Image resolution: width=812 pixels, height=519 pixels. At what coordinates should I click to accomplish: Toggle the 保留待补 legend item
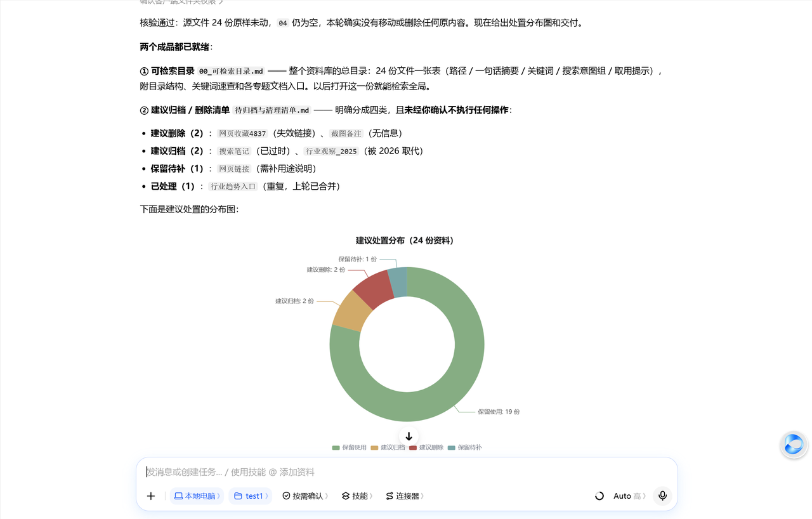click(x=464, y=447)
